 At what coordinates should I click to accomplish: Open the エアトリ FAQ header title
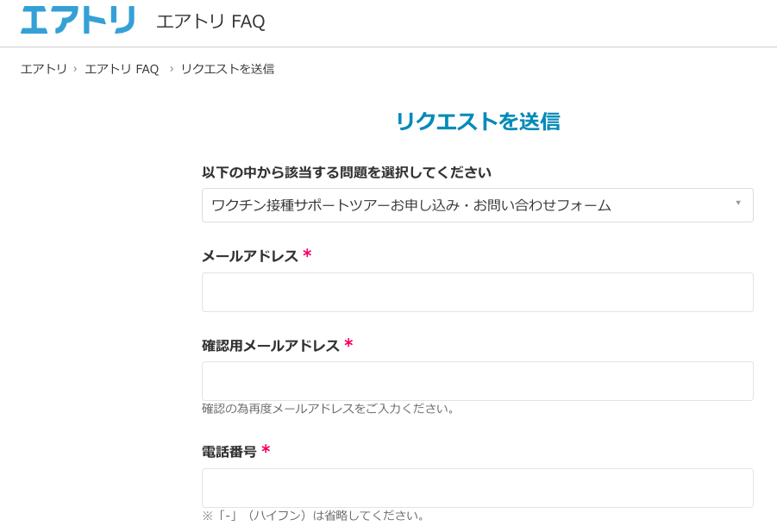tap(210, 22)
